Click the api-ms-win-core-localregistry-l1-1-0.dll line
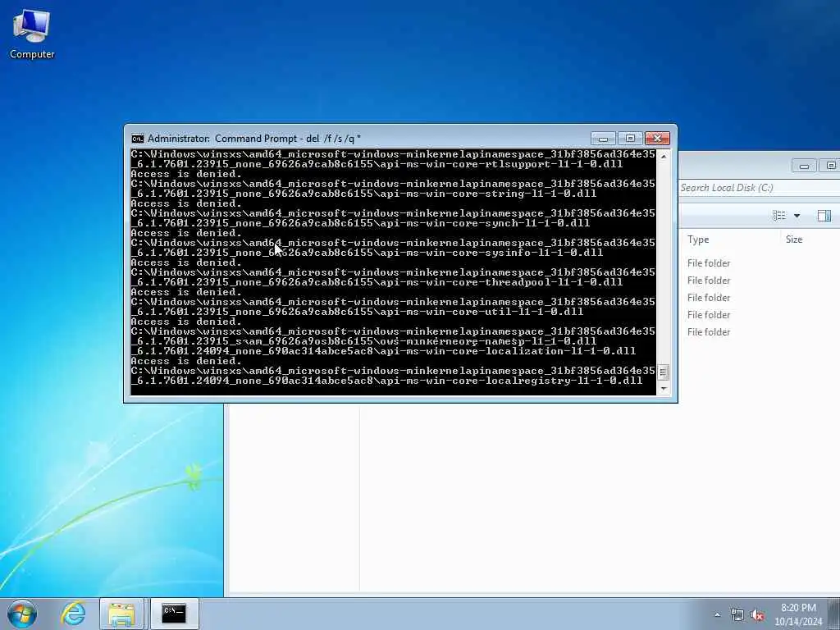840x630 pixels. 387,381
